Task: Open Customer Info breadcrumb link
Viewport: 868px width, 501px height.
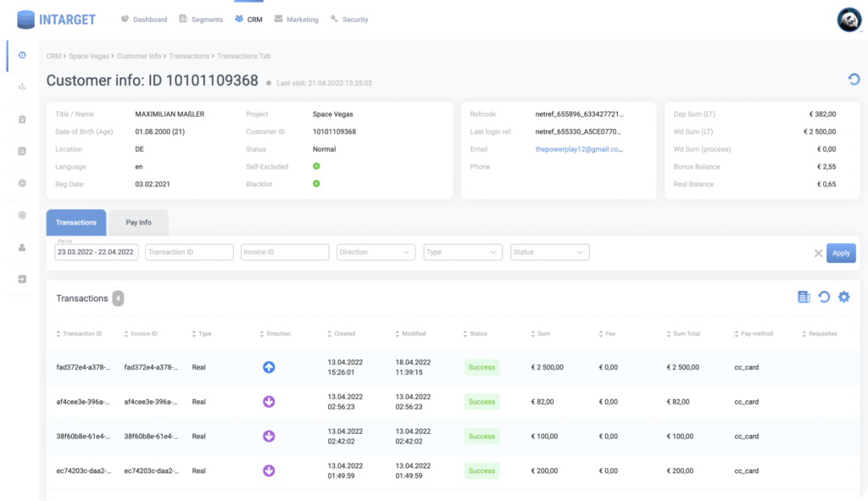Action: pyautogui.click(x=139, y=56)
